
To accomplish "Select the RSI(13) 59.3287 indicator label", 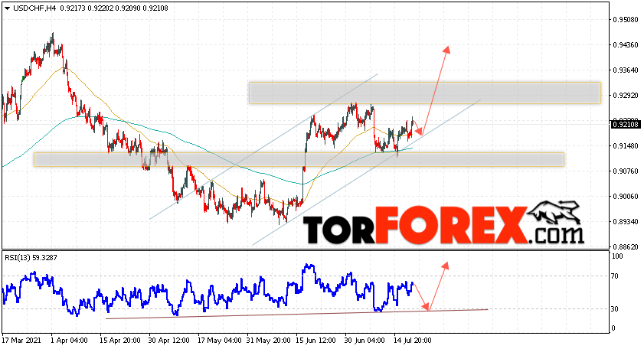I will 31,258.
